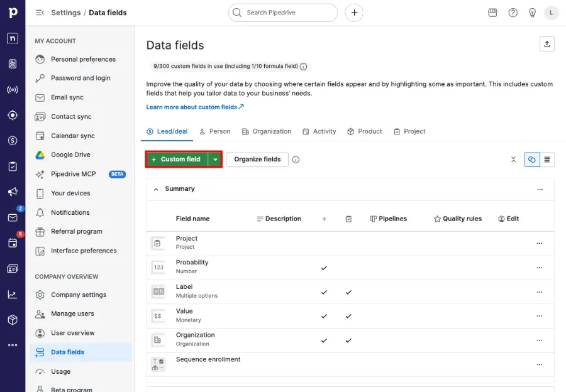Image resolution: width=566 pixels, height=392 pixels.
Task: Open Custom field dropdown arrow
Action: coord(215,160)
